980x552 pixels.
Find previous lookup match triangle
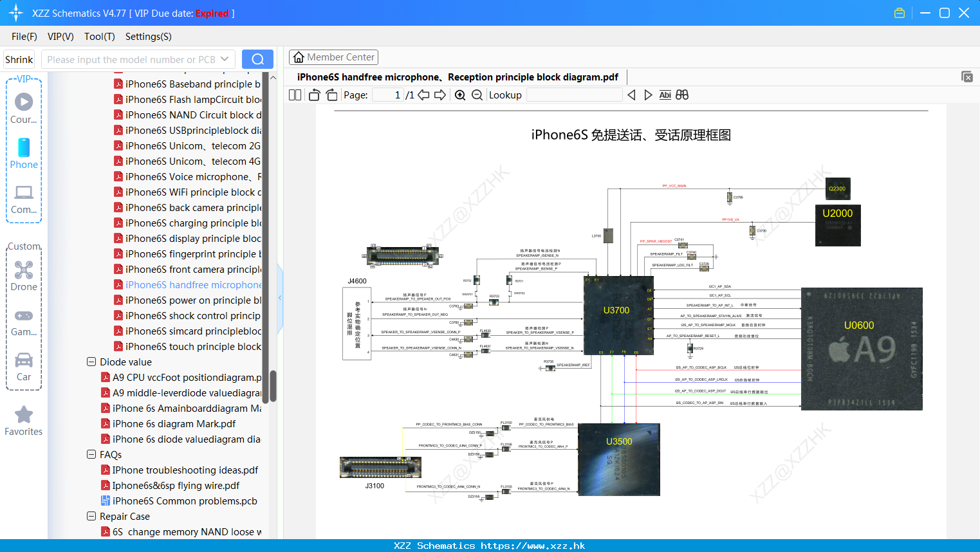coord(631,95)
